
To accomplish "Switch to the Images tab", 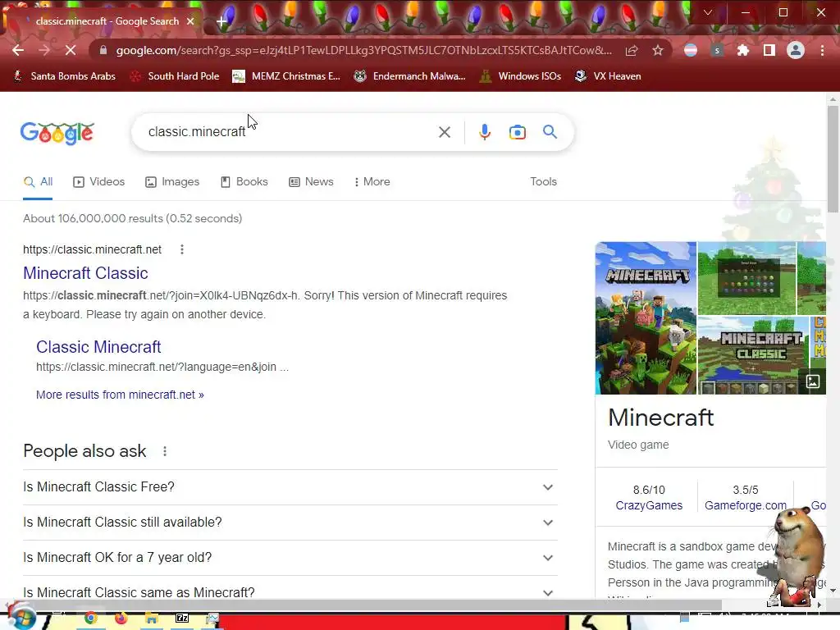I will point(172,181).
